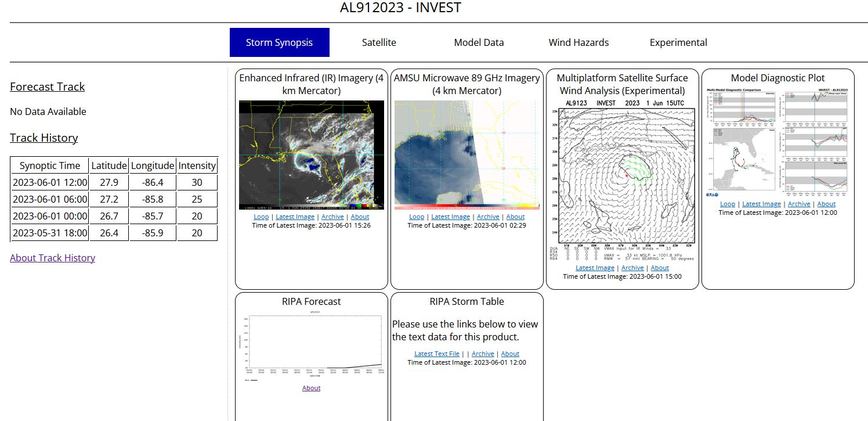Play the Loop for Enhanced Infrared imagery

coord(261,217)
